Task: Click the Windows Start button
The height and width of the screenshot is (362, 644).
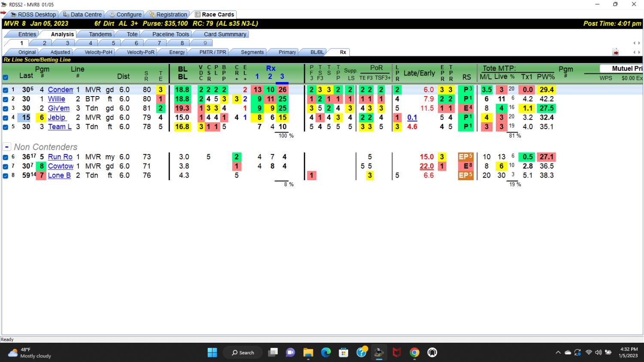Action: click(212, 353)
